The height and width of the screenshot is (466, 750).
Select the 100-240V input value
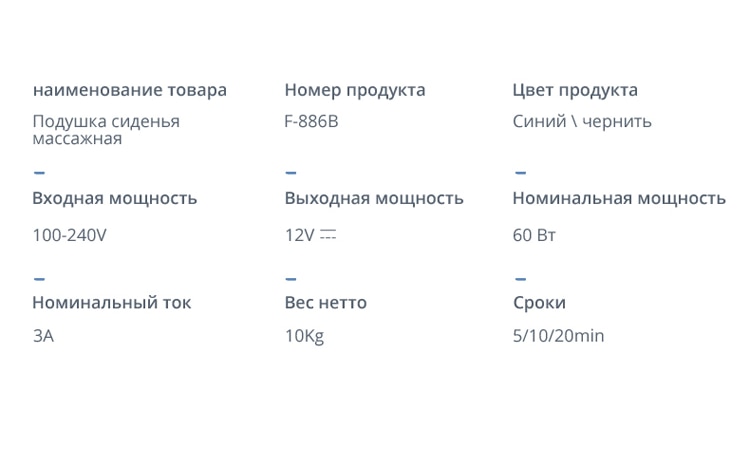(69, 236)
